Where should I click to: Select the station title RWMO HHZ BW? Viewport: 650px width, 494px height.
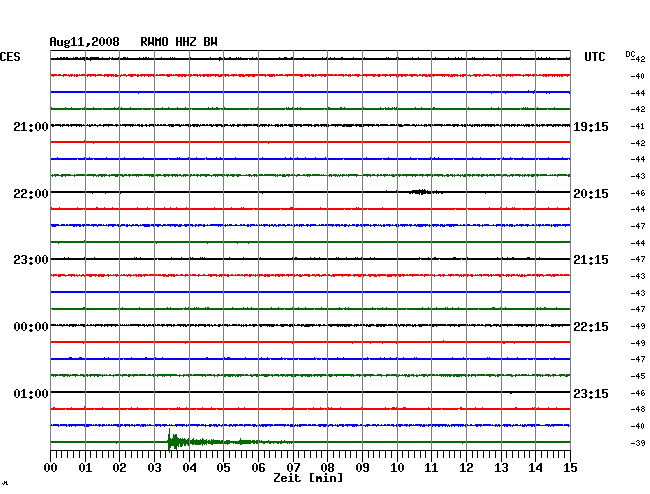click(x=179, y=42)
